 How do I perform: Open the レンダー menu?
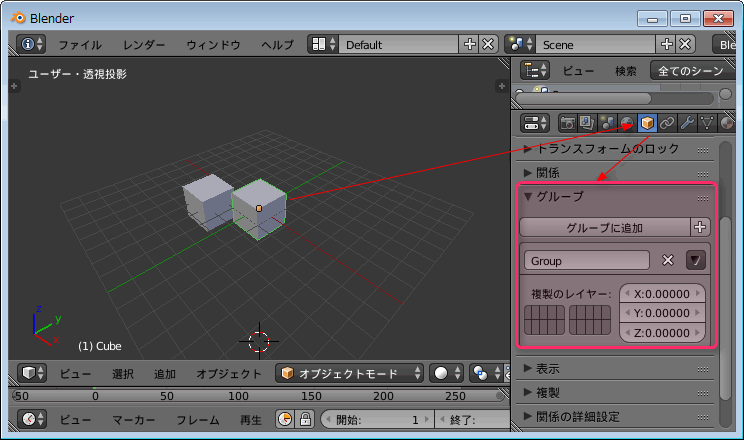pos(144,45)
